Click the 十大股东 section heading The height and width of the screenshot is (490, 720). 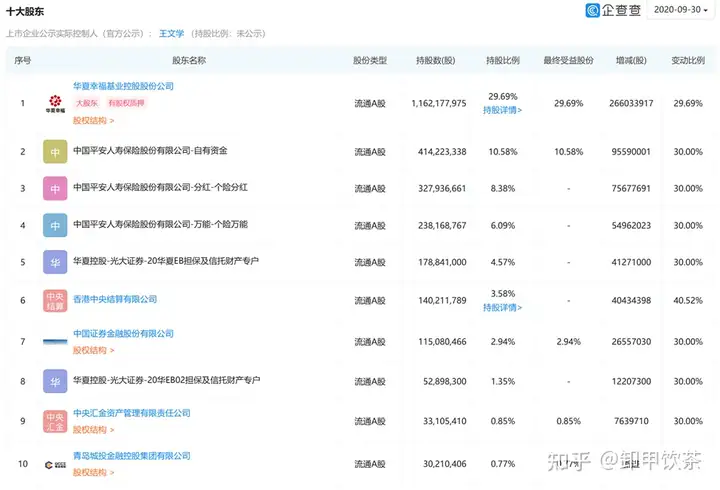coord(25,11)
